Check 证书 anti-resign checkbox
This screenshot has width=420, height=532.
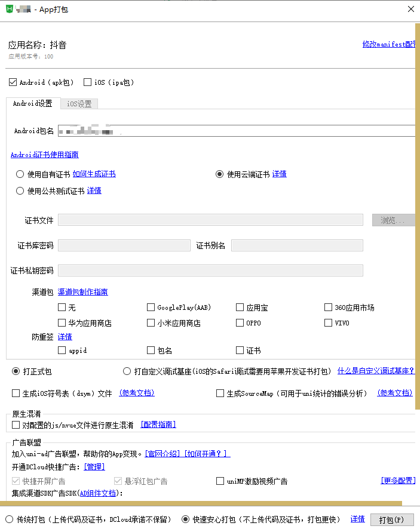pos(240,350)
